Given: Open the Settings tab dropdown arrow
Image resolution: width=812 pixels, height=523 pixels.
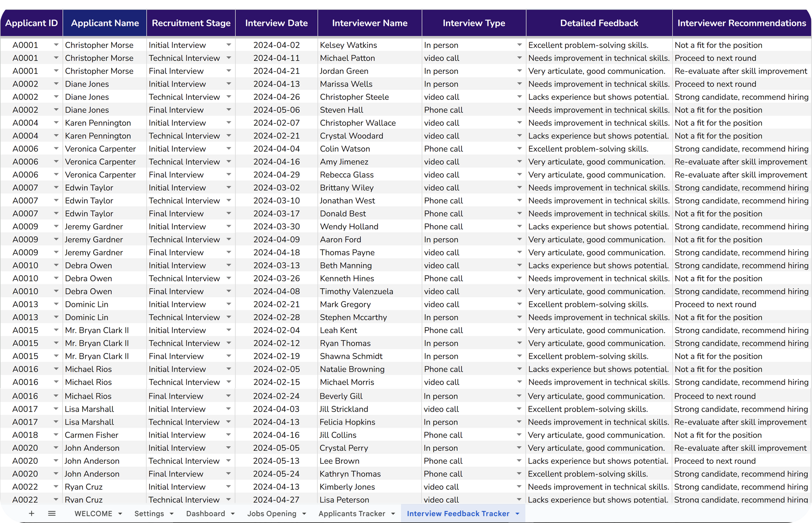Looking at the screenshot, I should [x=171, y=514].
